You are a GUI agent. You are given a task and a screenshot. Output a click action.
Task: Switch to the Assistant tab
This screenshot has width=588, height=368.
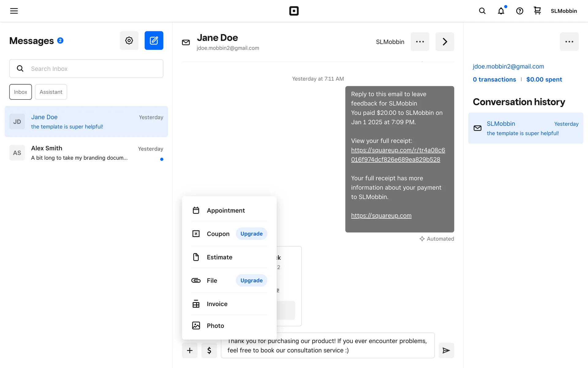(51, 92)
